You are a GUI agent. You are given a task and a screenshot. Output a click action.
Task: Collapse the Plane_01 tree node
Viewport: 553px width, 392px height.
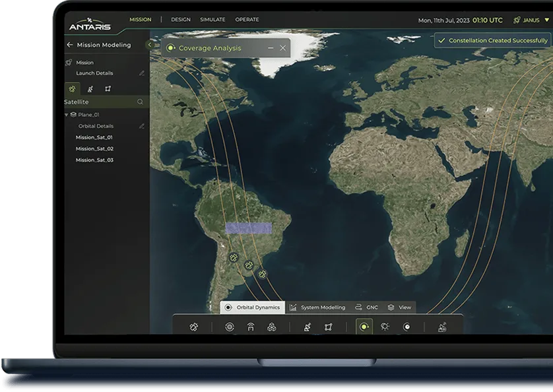[66, 115]
